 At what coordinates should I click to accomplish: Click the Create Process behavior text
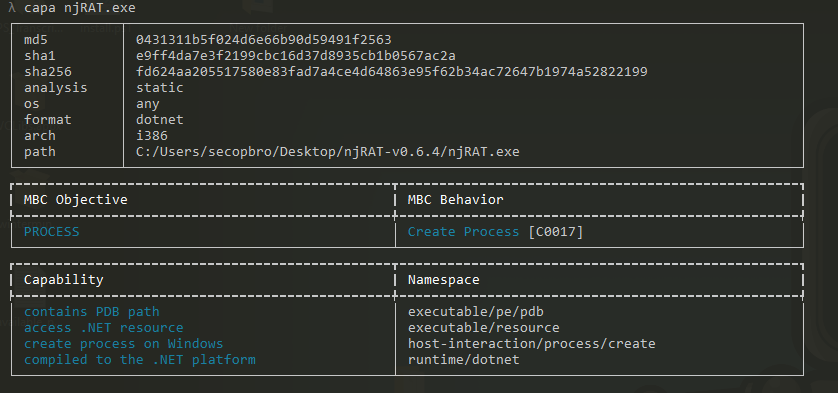click(x=463, y=232)
